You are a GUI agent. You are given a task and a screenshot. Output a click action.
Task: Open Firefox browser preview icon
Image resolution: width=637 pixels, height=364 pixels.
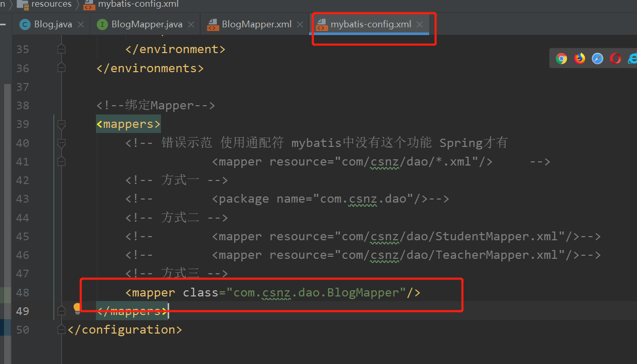(580, 59)
